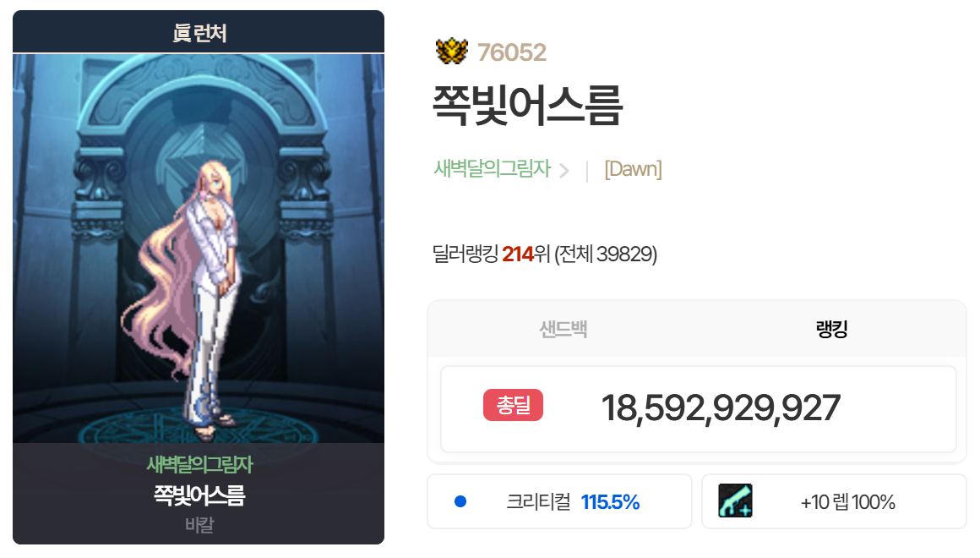Click the character portrait image
980x558 pixels.
point(199,249)
